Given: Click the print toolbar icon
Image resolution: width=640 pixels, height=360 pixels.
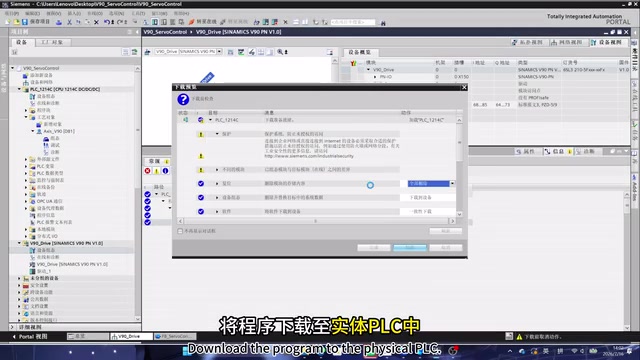Looking at the screenshot, I should 59,22.
